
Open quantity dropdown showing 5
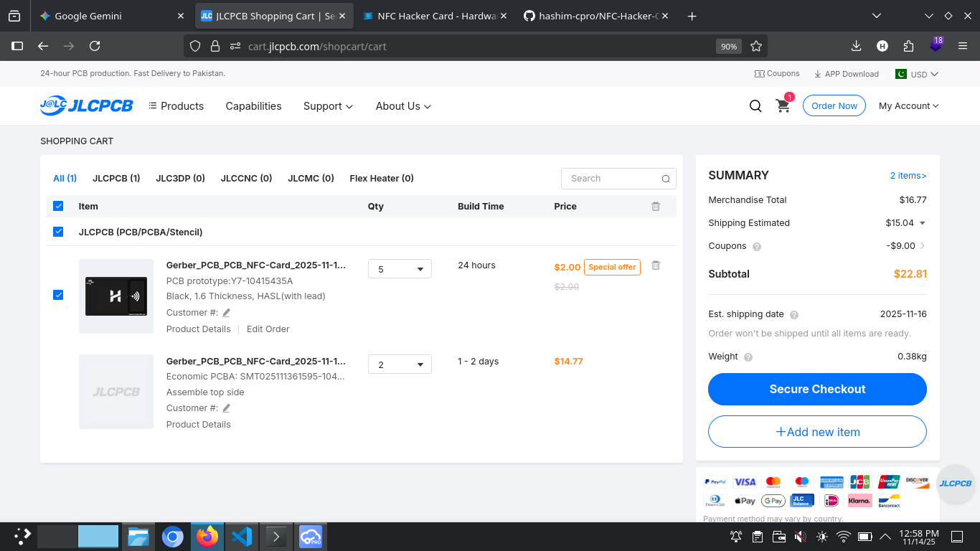pyautogui.click(x=400, y=269)
